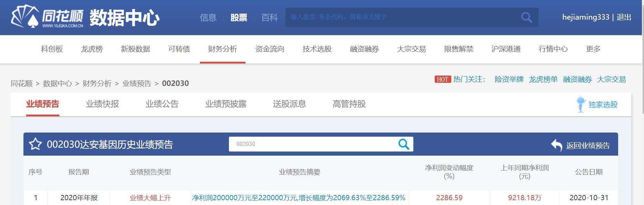Open the 财务分析 menu
Viewport: 644px width, 205px height.
click(223, 49)
